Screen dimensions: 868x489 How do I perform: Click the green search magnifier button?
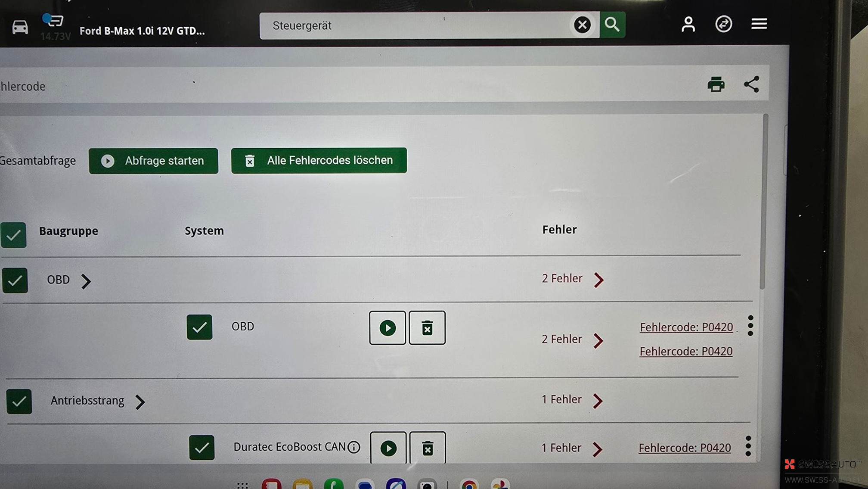tap(612, 25)
